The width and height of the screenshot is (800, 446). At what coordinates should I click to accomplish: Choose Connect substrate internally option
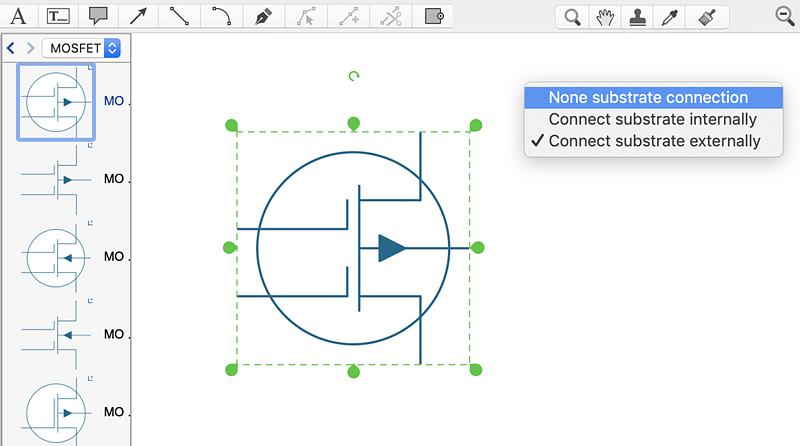pyautogui.click(x=654, y=119)
